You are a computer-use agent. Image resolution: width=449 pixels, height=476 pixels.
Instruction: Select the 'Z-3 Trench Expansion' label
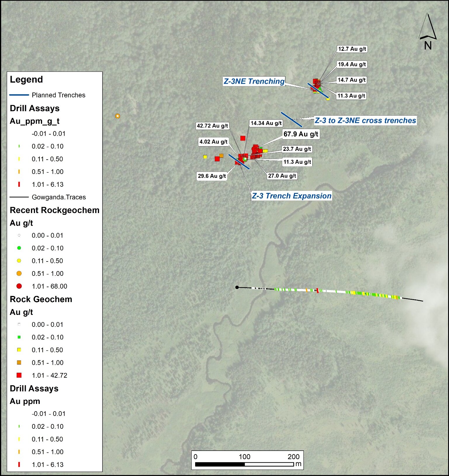click(292, 196)
